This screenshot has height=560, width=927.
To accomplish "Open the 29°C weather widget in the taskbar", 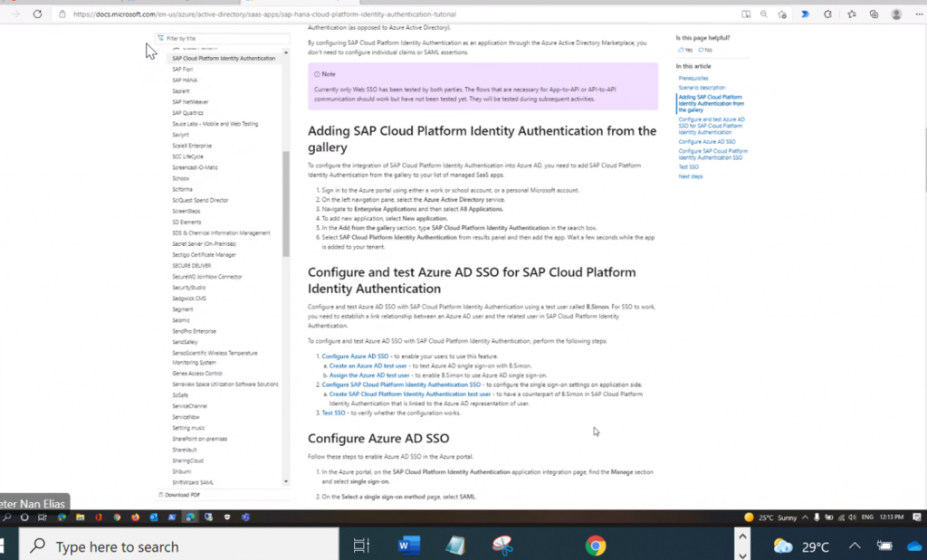I will 801,546.
